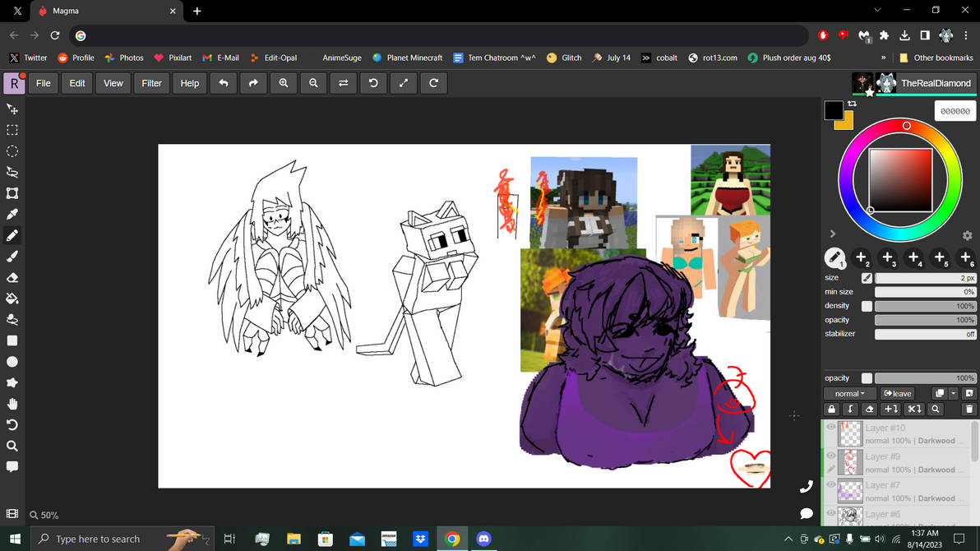
Task: Select the Ellipse shape tool
Action: [x=12, y=362]
